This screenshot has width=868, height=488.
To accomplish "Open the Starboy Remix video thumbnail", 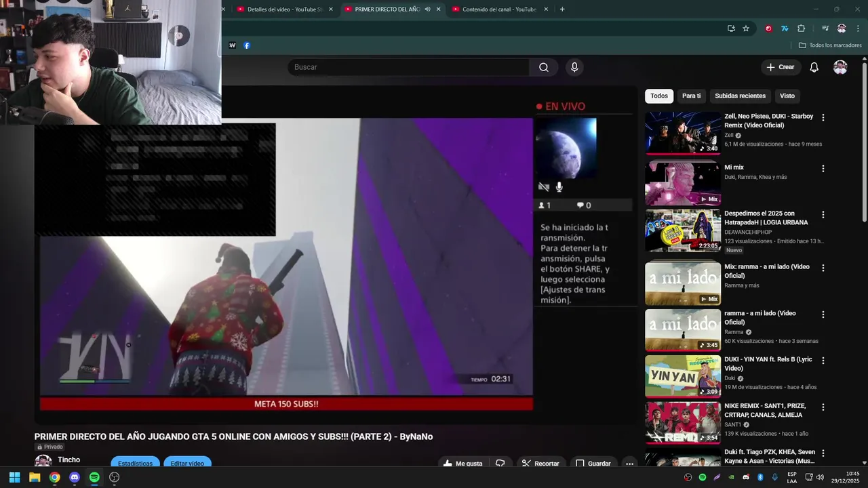I will pos(683,133).
